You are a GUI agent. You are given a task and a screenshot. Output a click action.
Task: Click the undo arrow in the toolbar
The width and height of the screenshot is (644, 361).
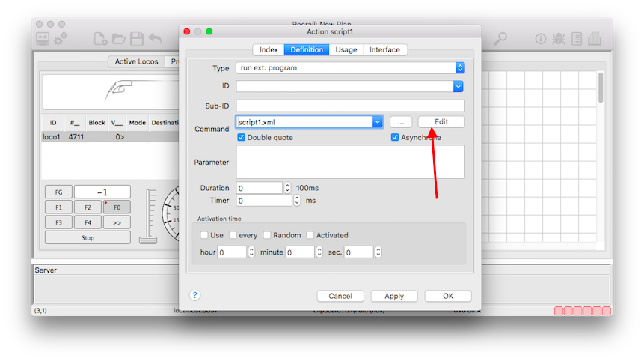[x=156, y=38]
